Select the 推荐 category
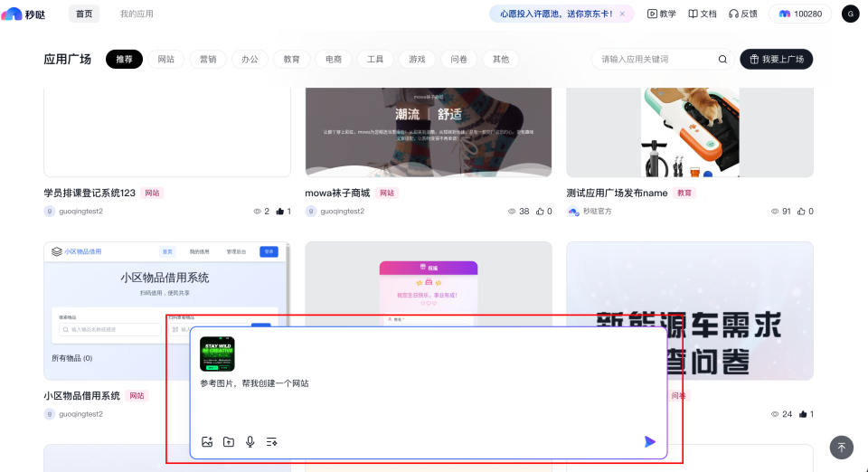Screen dimensions: 868x472 click(124, 59)
